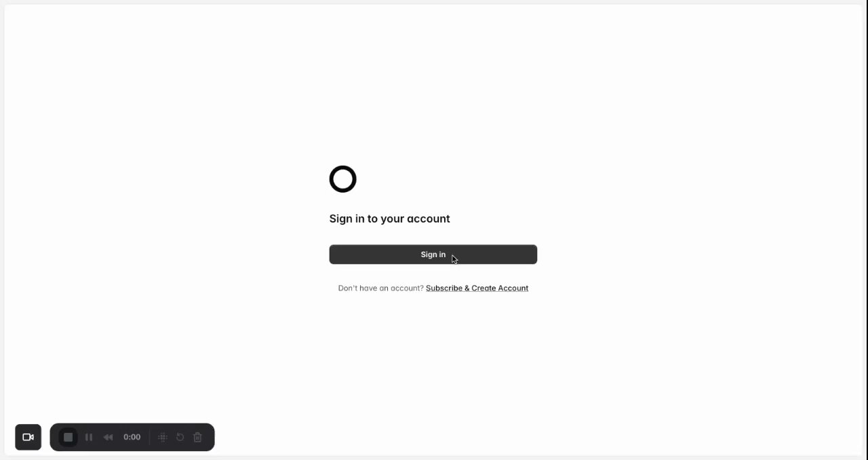Click the black circle logo
Image resolution: width=868 pixels, height=460 pixels.
342,179
